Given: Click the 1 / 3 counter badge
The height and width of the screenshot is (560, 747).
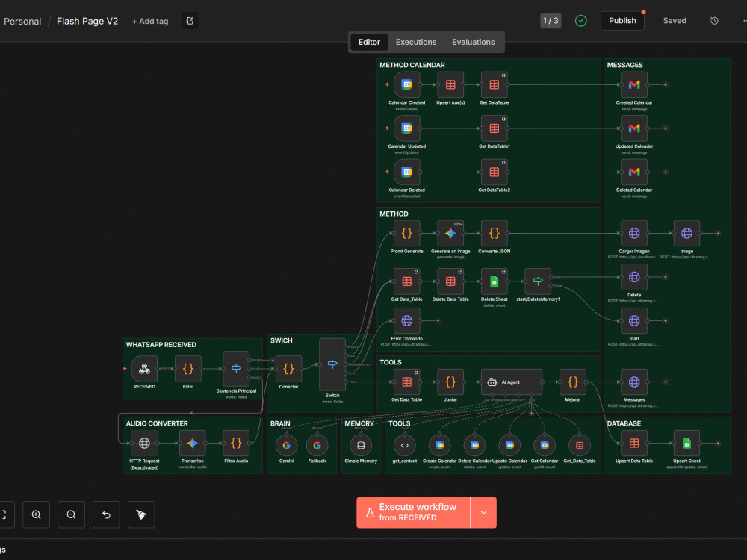Looking at the screenshot, I should coord(551,21).
